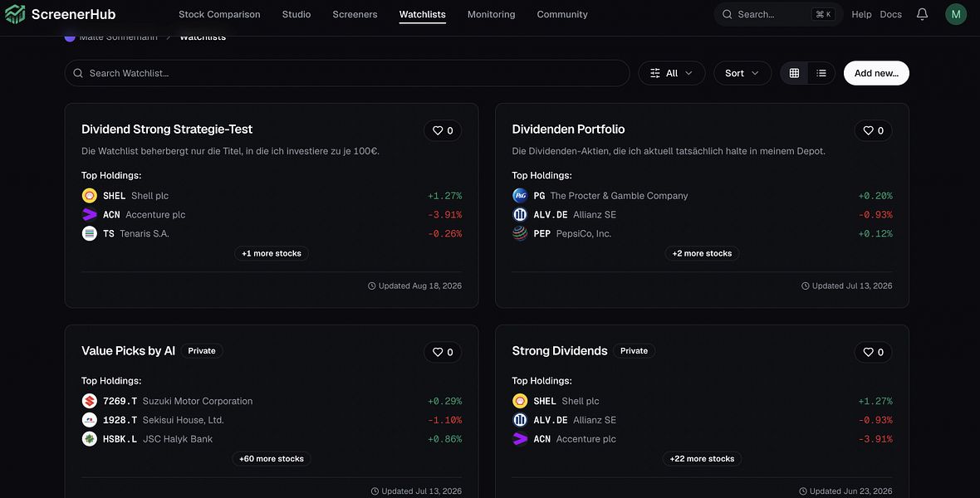This screenshot has height=498, width=980.
Task: Like the Strong Dividends watchlist
Action: click(x=873, y=353)
